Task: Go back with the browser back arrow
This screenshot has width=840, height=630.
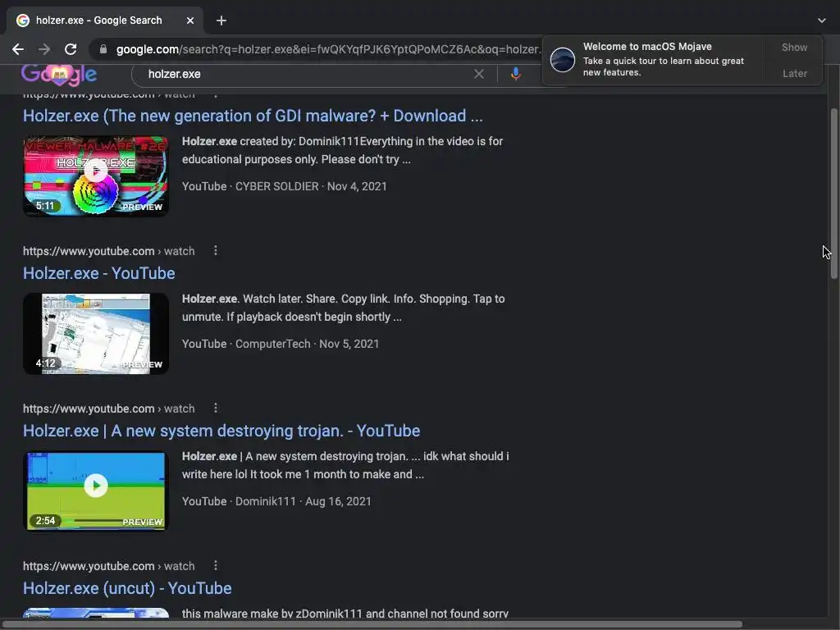Action: [x=18, y=49]
